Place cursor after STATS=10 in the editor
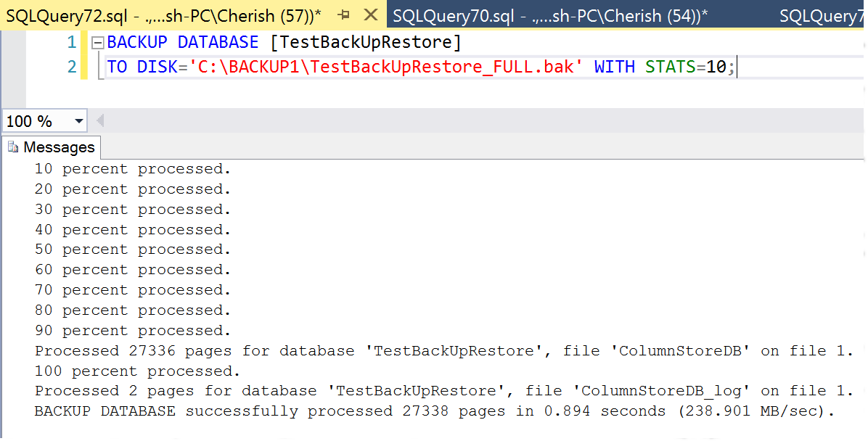 (736, 66)
